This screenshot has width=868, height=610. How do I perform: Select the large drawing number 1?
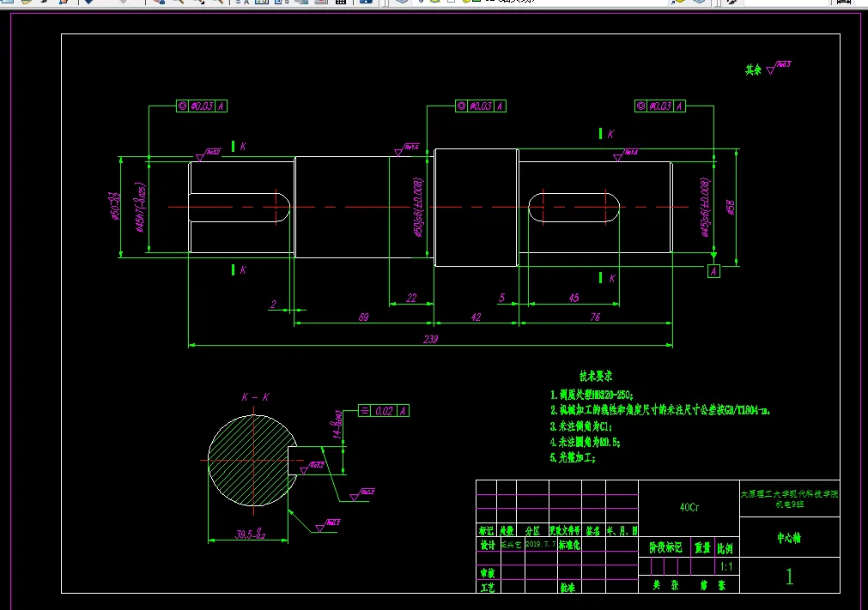(789, 577)
